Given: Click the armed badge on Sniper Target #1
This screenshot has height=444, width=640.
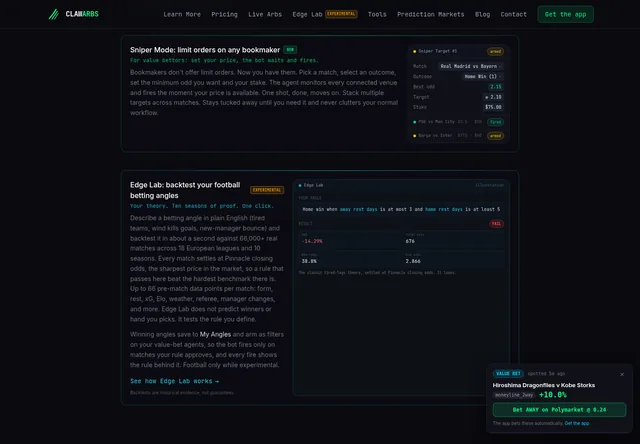Looking at the screenshot, I should [x=495, y=51].
